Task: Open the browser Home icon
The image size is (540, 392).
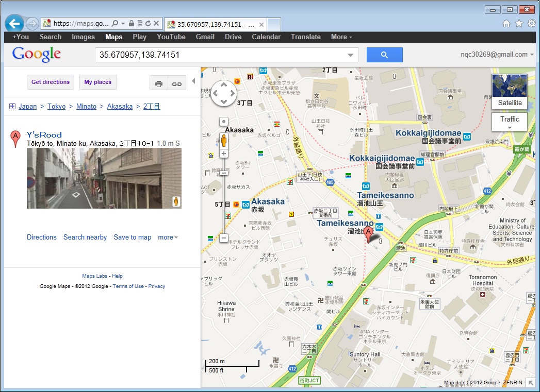Action: [x=506, y=23]
